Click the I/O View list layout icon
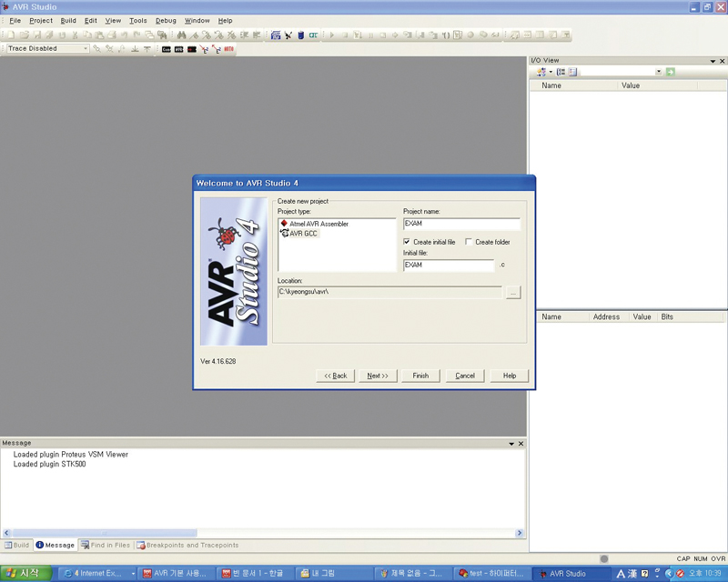The image size is (728, 582). pos(573,72)
